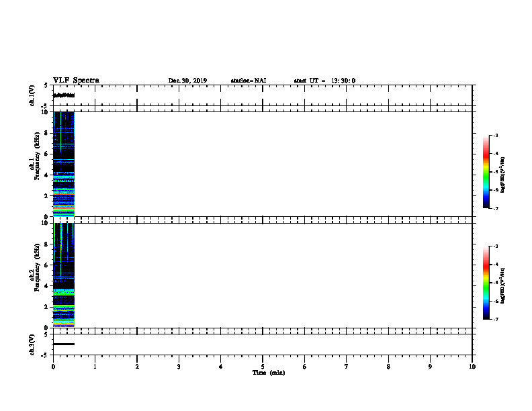Click the "8" kHz tick on ch.2 frequency axis
Viewport: 532px width, 411px height.
click(x=46, y=244)
